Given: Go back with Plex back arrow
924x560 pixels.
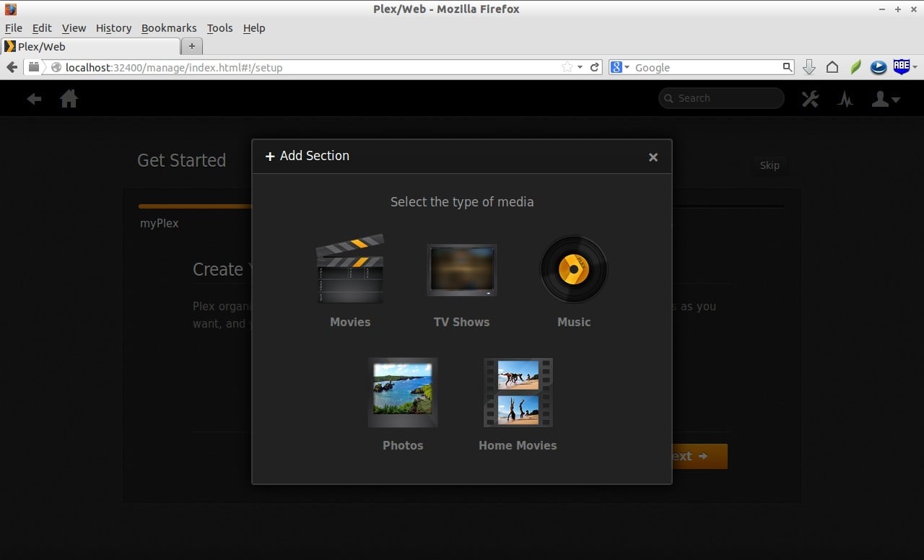Looking at the screenshot, I should (x=34, y=99).
